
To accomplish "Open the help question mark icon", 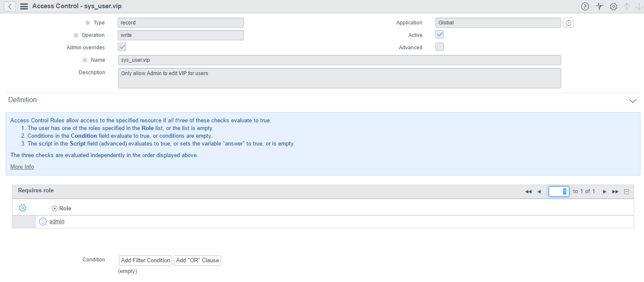I will (x=585, y=6).
